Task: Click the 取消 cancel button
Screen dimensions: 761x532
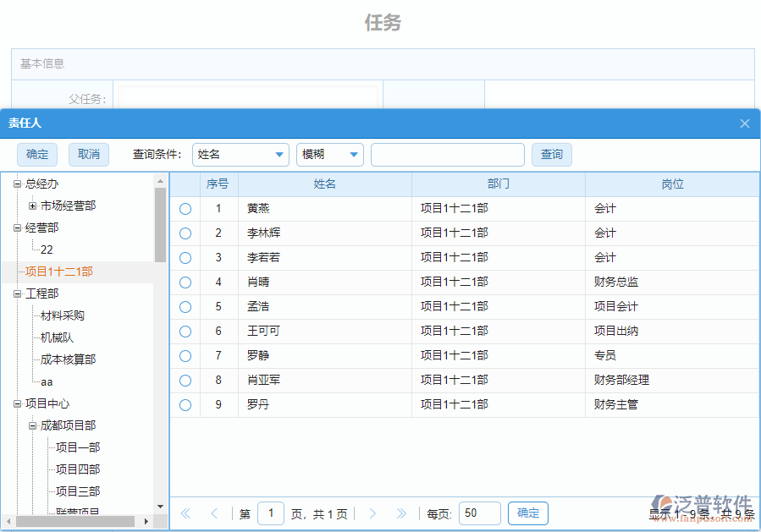Action: point(87,155)
